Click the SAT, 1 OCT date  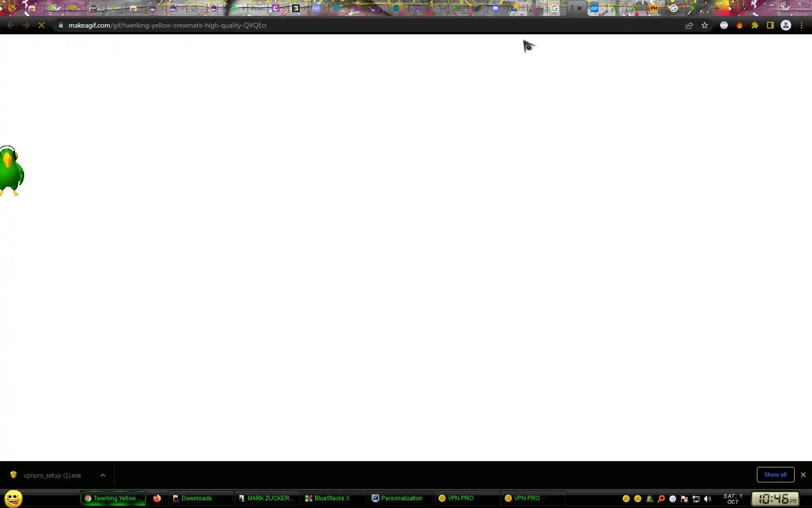[x=733, y=499]
